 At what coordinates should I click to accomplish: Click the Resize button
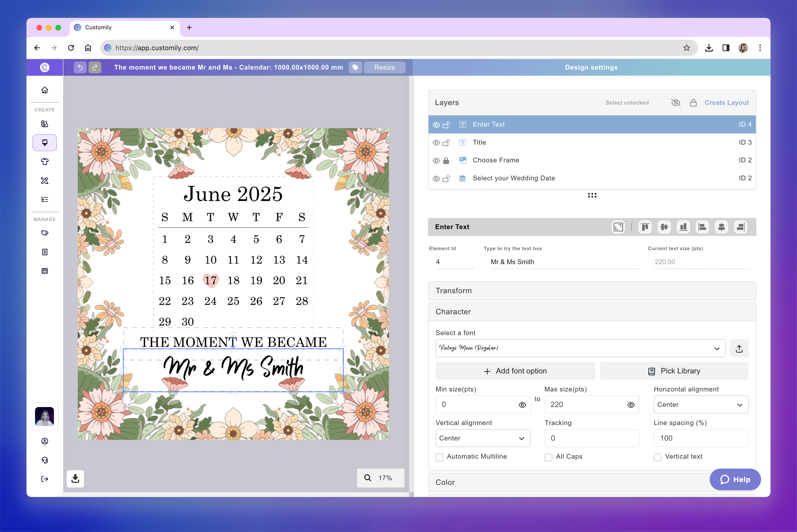[384, 67]
